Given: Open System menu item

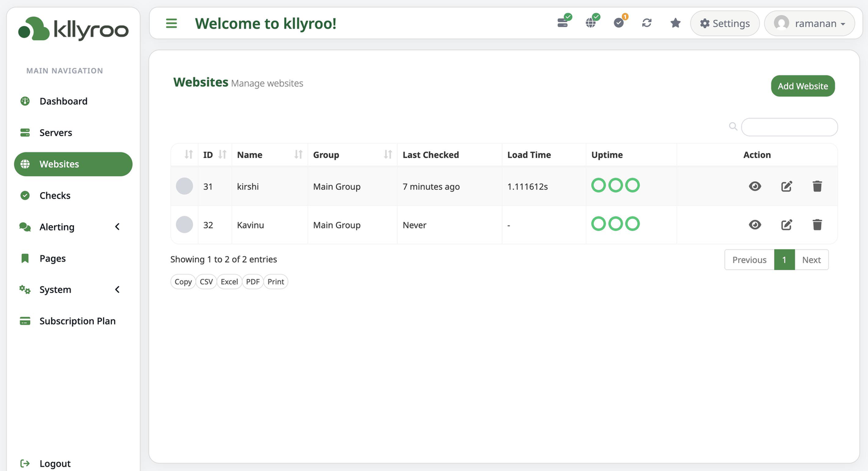Looking at the screenshot, I should pos(55,290).
